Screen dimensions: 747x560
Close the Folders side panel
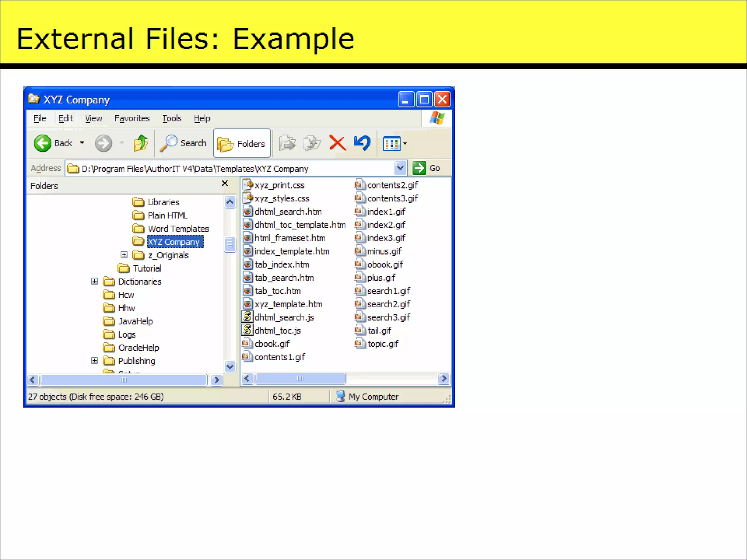click(x=225, y=183)
